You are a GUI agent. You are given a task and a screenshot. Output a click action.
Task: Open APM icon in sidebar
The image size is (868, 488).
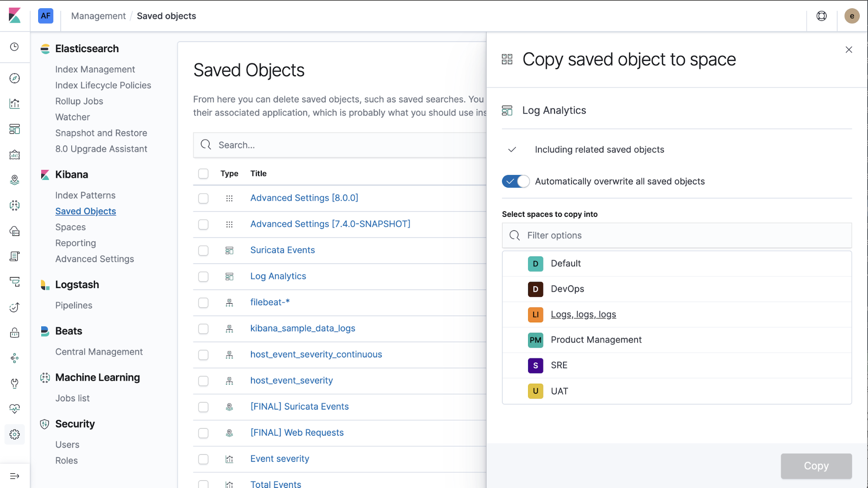(15, 282)
